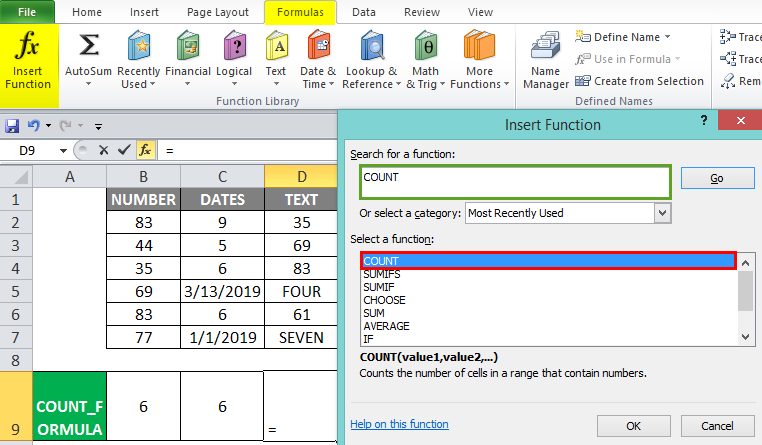Click Define Name in Defined Names group
This screenshot has width=762, height=445.
(x=622, y=37)
